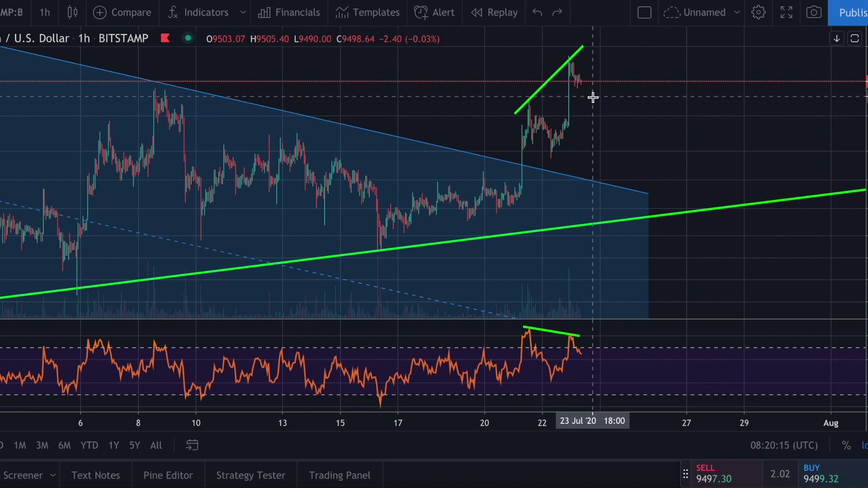868x488 pixels.
Task: Click the undo arrow icon
Action: click(537, 12)
